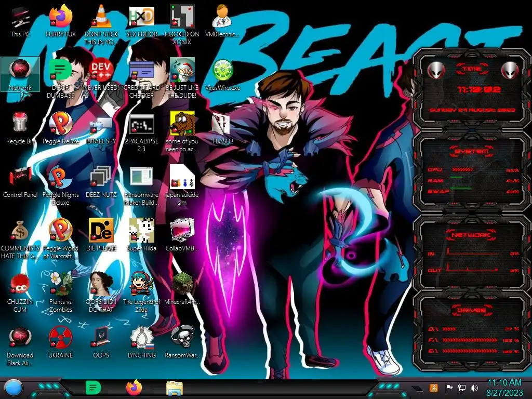This screenshot has width=532, height=399.
Task: Launch the VirusWire.exe lime icon
Action: coord(222,74)
